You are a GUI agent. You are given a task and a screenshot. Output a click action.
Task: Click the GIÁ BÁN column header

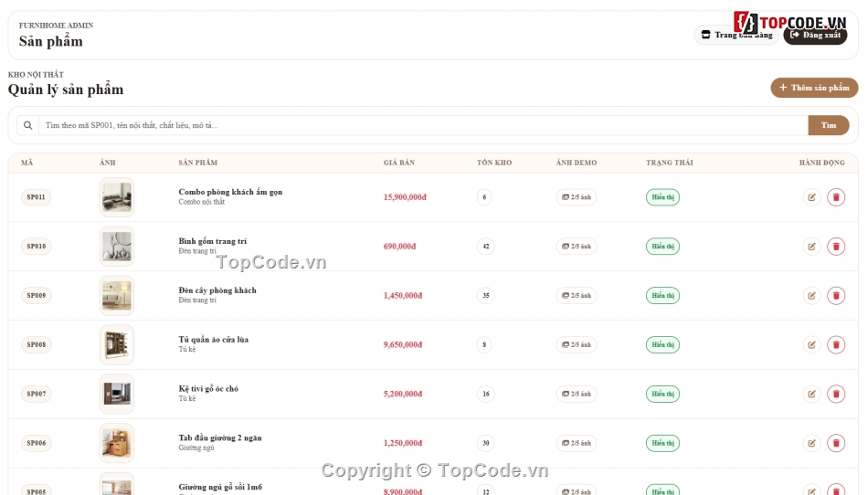pos(399,163)
